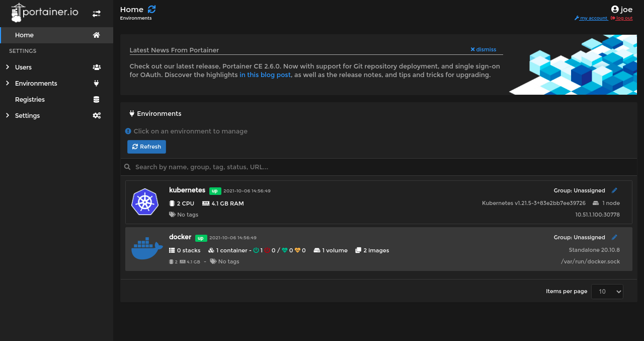644x341 pixels.
Task: Click the docker container cubes icon
Action: [211, 250]
